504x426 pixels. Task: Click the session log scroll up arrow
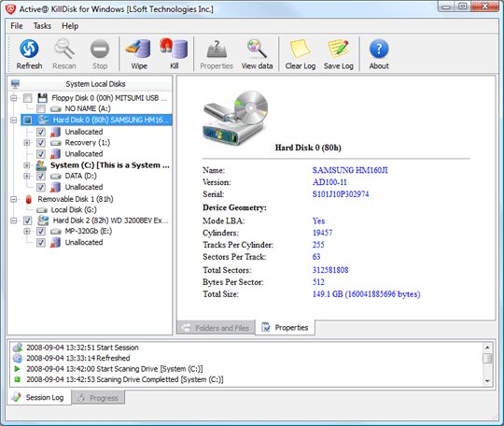click(x=487, y=348)
